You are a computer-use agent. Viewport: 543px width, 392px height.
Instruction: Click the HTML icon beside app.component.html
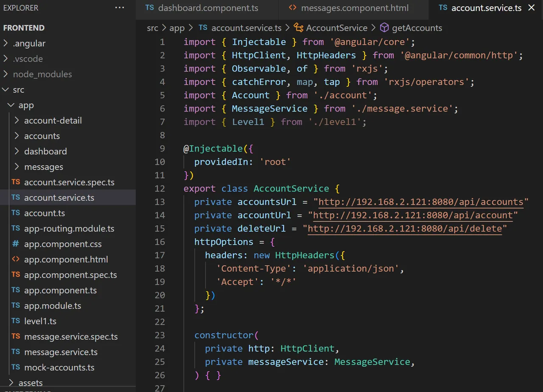[x=16, y=259]
